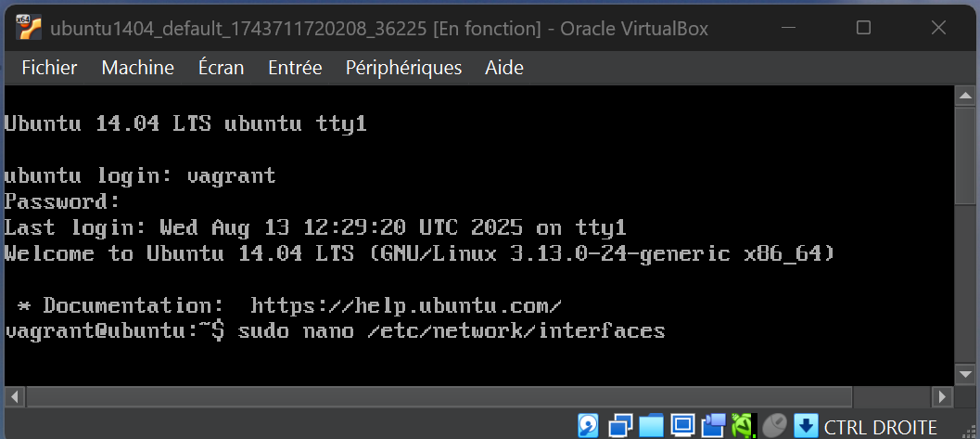Click the keyboard capture down-arrow icon
Screen dimensions: 980x439
[x=806, y=426]
